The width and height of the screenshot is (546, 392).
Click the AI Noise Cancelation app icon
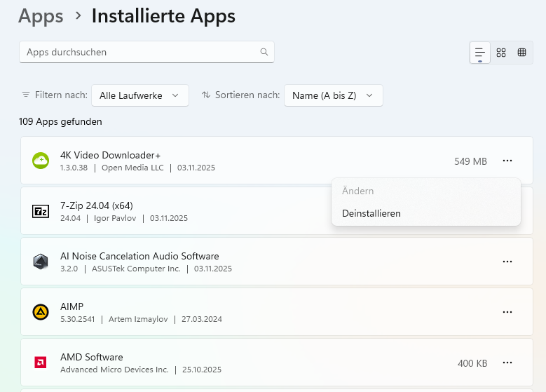(x=41, y=262)
